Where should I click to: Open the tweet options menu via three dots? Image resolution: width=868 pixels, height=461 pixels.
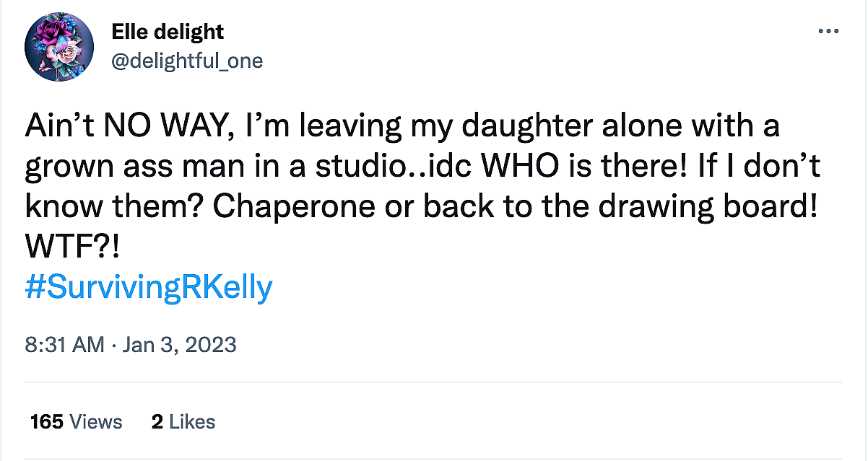(828, 30)
